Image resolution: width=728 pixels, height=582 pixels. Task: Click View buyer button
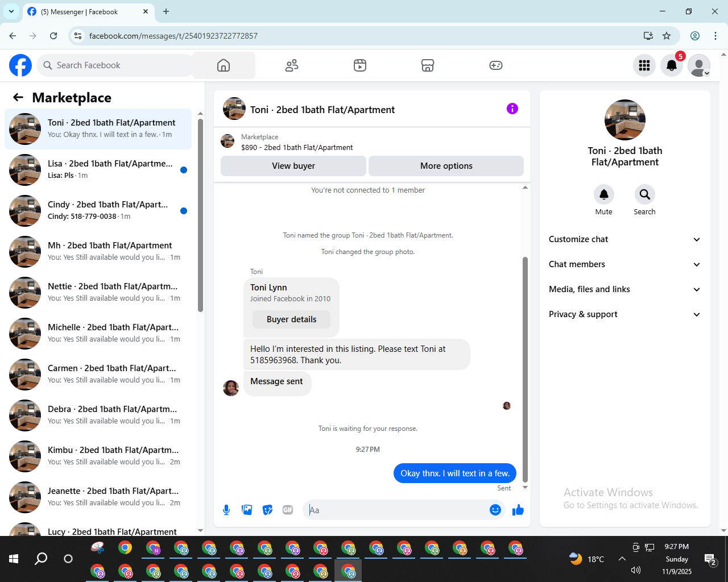pos(293,166)
